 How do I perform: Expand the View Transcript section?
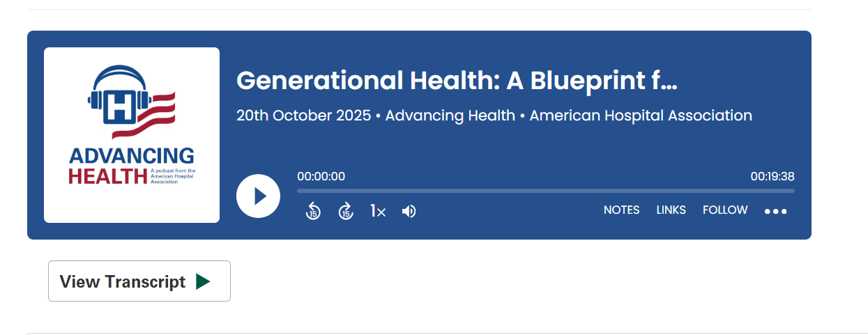click(123, 281)
